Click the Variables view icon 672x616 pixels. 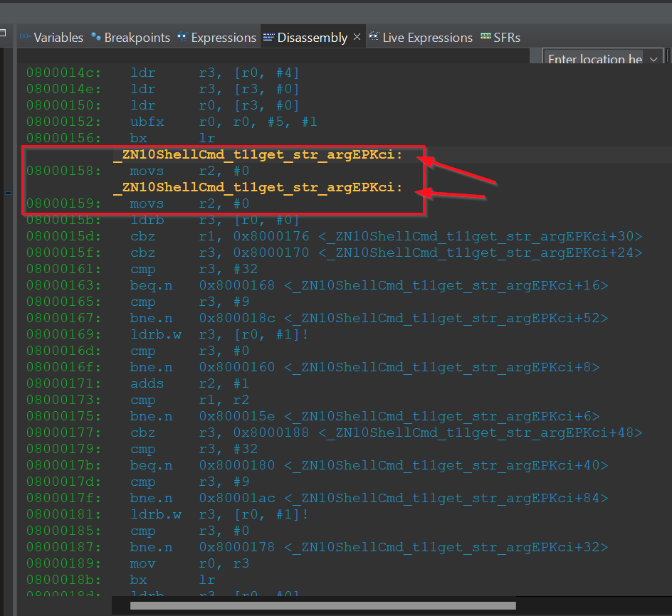pos(27,38)
